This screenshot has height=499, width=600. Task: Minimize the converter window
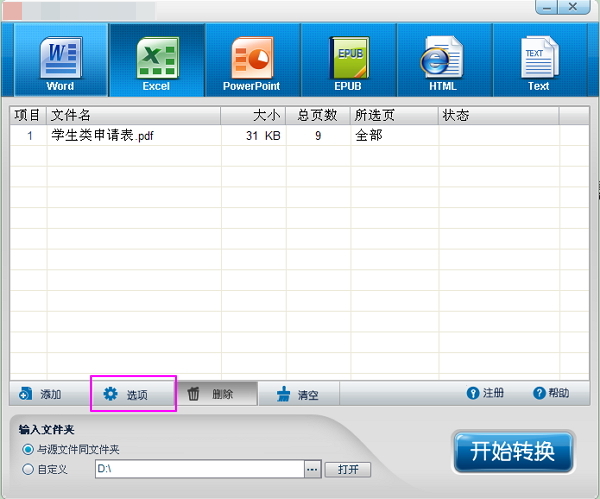[546, 7]
